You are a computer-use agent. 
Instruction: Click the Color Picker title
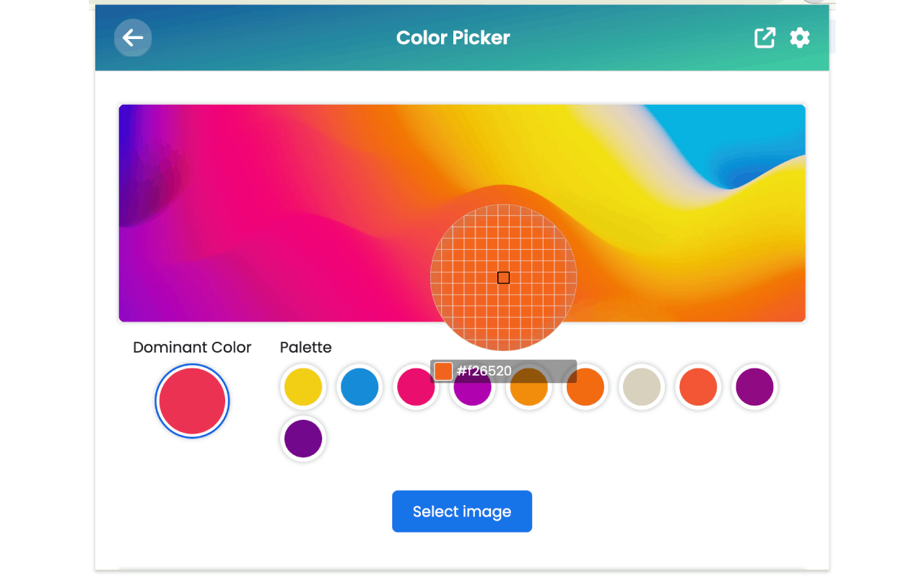[x=453, y=38]
